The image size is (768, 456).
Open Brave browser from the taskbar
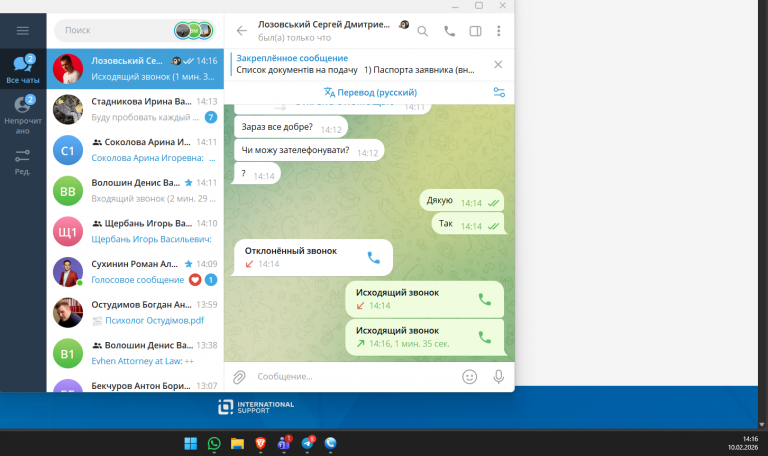coord(261,443)
